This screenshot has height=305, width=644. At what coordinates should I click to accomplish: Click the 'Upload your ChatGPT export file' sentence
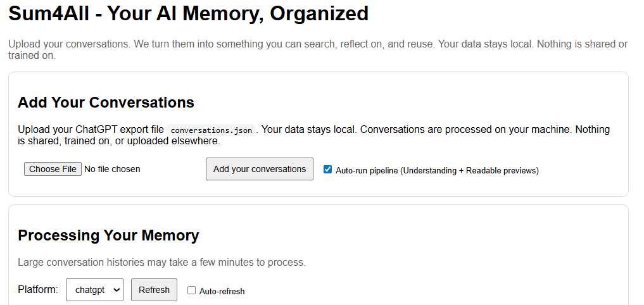click(92, 130)
